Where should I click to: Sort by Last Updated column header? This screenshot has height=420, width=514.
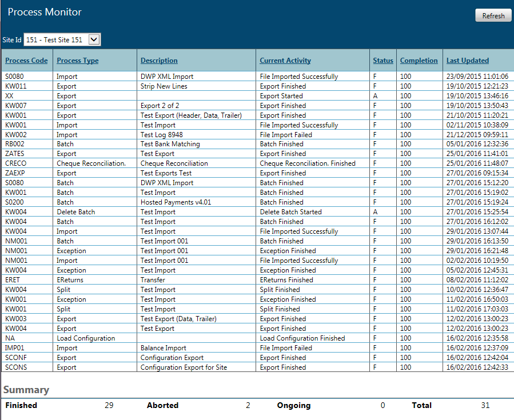click(468, 61)
